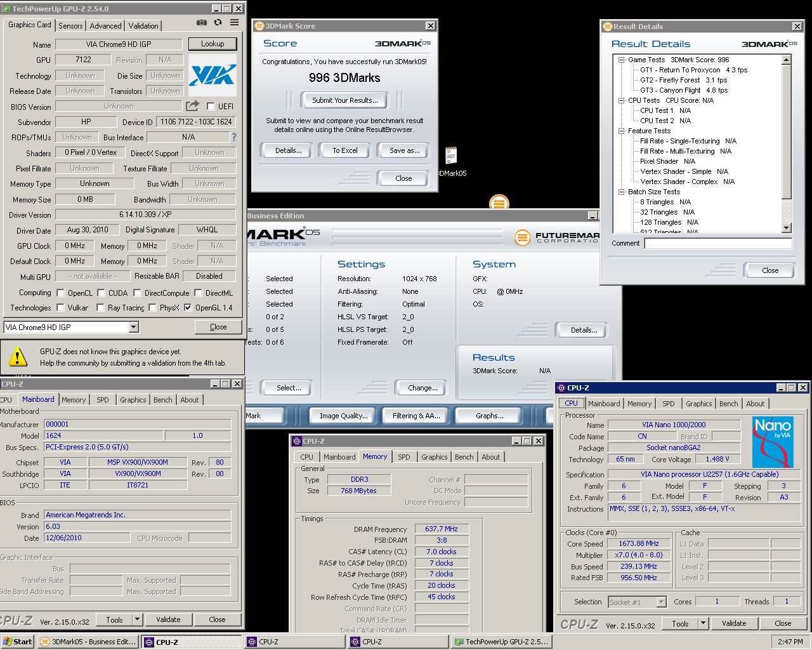This screenshot has width=812, height=650.
Task: Collapse the CPU Tests tree node
Action: click(622, 100)
